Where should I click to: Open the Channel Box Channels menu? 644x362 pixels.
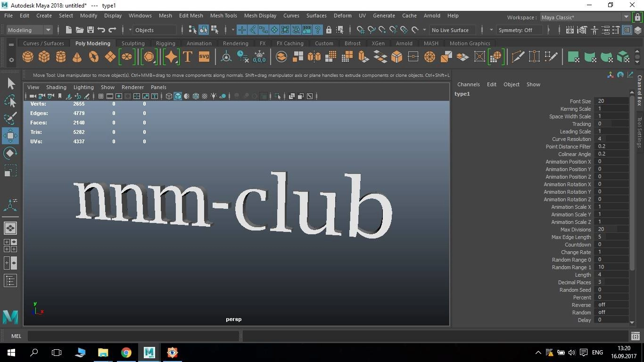point(468,84)
